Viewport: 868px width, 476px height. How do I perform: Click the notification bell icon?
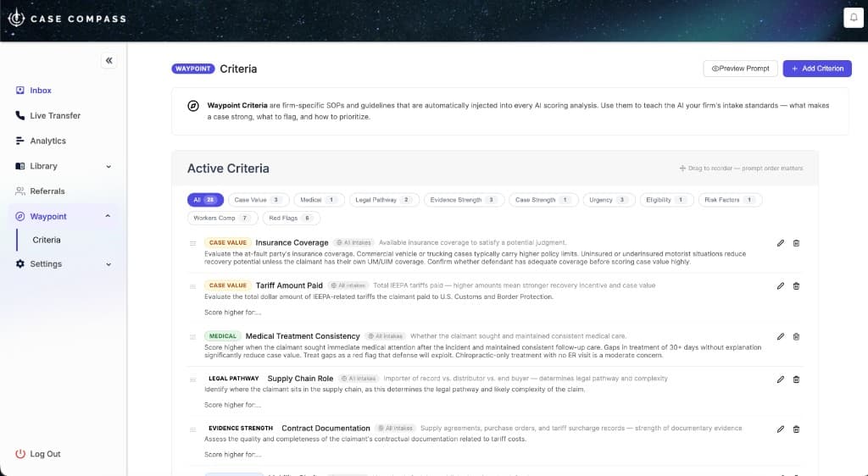click(x=852, y=18)
